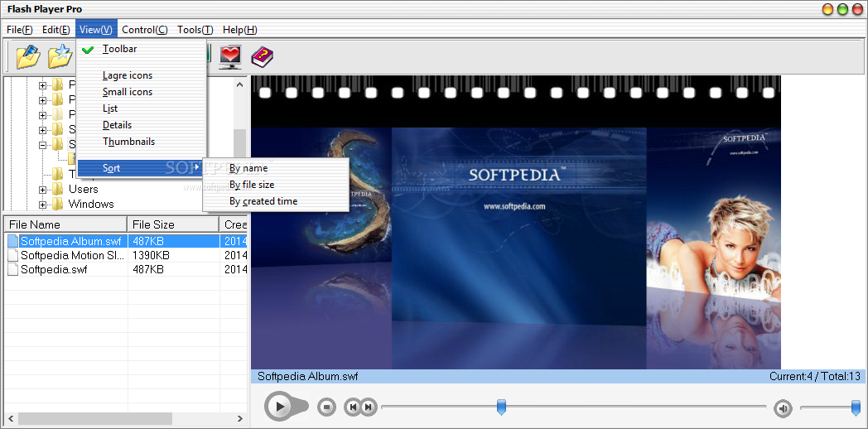Screen dimensions: 868x429
Task: Click the file list horizontal scrollbar thumb
Action: click(95, 418)
